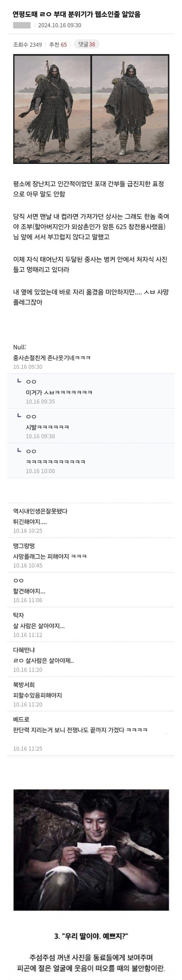Open the soldier reading a photo image

click(91, 844)
